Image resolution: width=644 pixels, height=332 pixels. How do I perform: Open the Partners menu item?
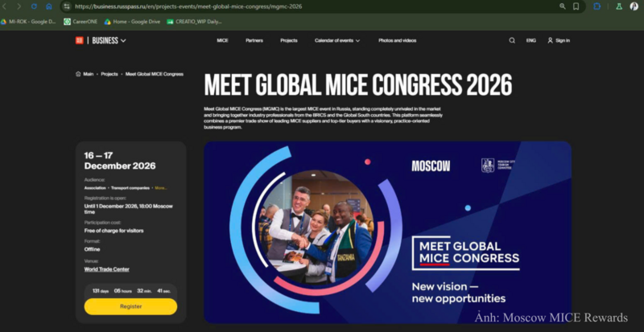click(x=254, y=41)
